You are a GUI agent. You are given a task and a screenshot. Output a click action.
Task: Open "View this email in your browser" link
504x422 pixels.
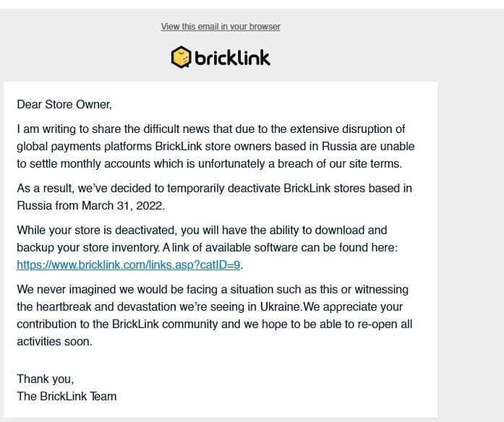[221, 27]
